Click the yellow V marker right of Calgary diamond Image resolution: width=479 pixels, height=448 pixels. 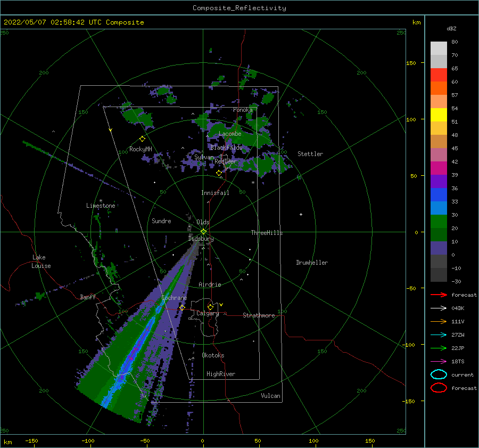221,305
